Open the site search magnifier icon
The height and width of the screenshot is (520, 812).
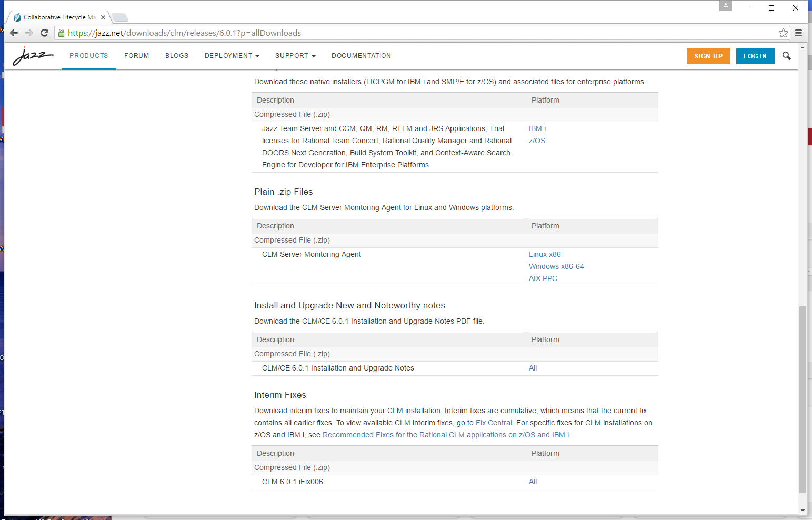(x=786, y=56)
